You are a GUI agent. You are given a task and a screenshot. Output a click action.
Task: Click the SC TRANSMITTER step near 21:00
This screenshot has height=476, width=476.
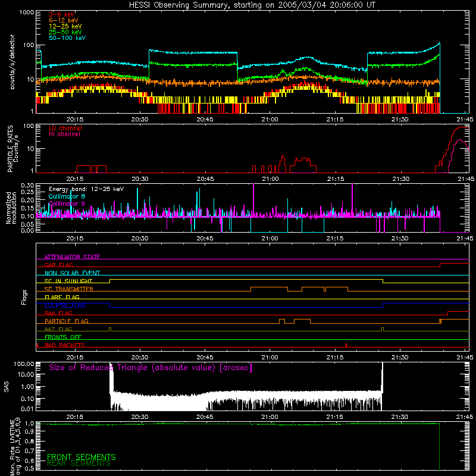click(x=269, y=289)
